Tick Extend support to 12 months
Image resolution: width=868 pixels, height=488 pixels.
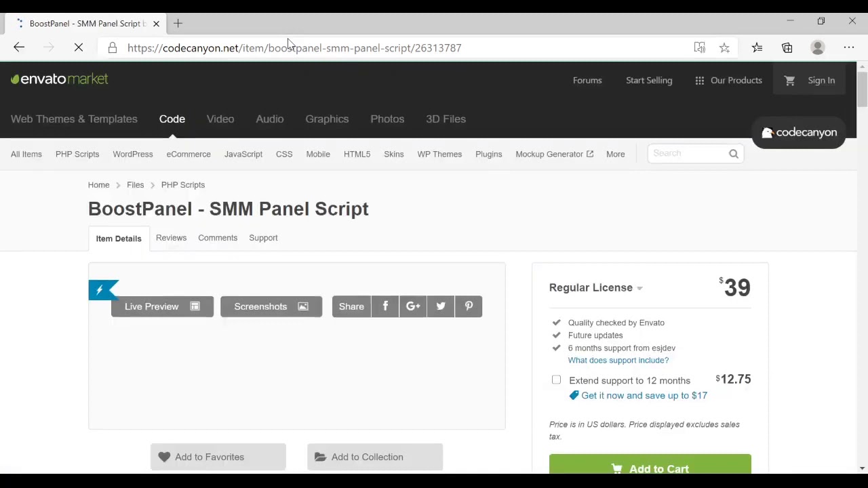pos(556,380)
